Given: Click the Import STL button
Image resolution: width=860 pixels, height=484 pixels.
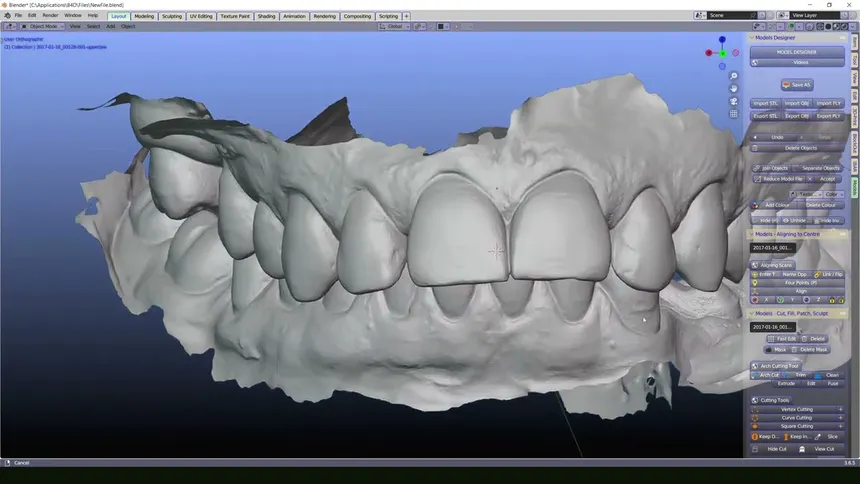Looking at the screenshot, I should point(766,103).
